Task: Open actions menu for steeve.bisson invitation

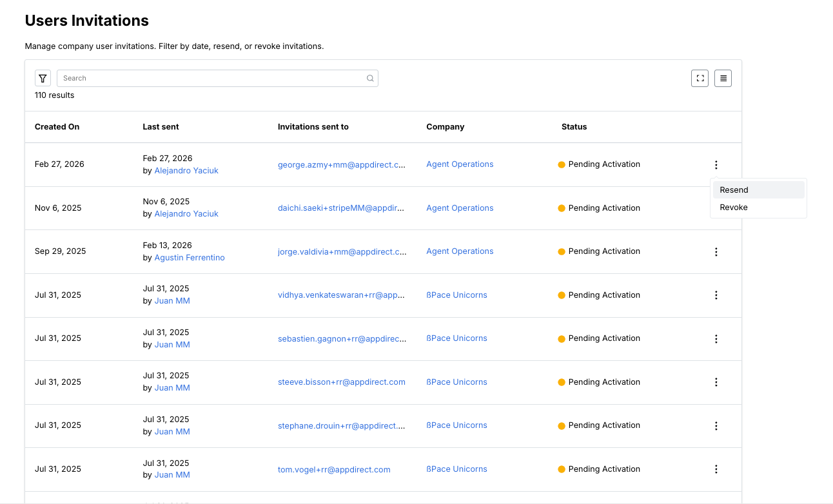Action: pos(716,382)
